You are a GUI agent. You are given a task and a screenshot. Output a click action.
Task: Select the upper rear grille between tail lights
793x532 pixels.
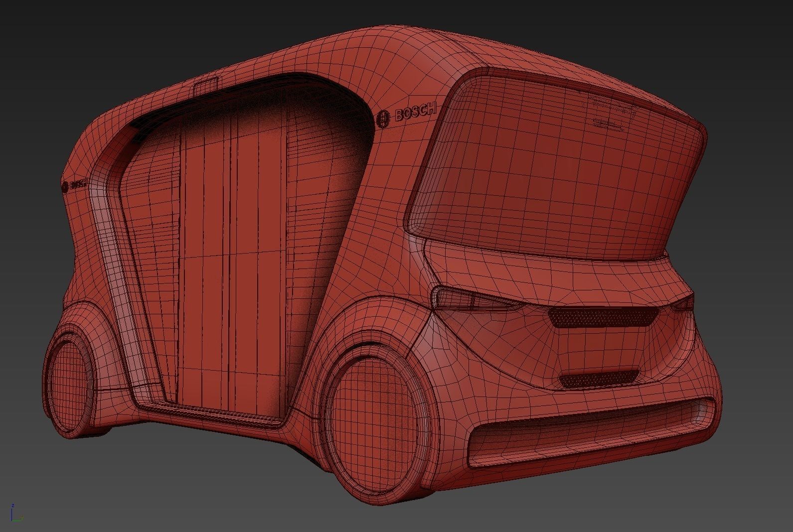point(603,317)
